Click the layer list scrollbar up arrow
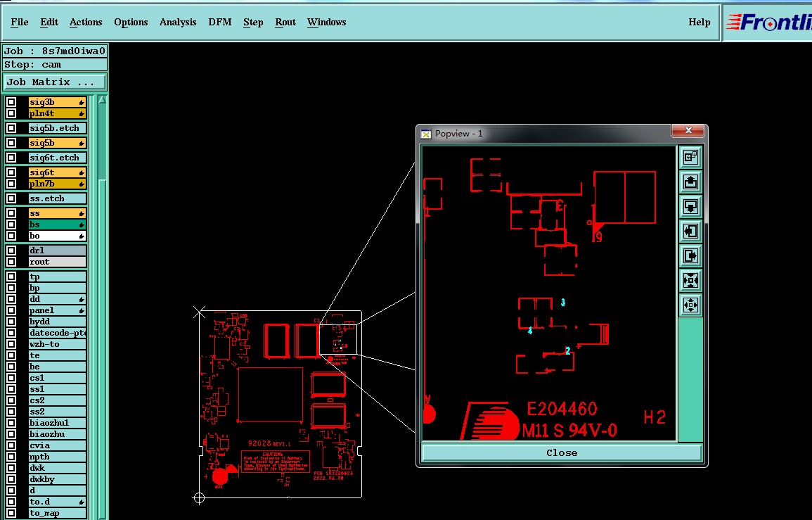Screen dimensions: 812x520 click(102, 100)
